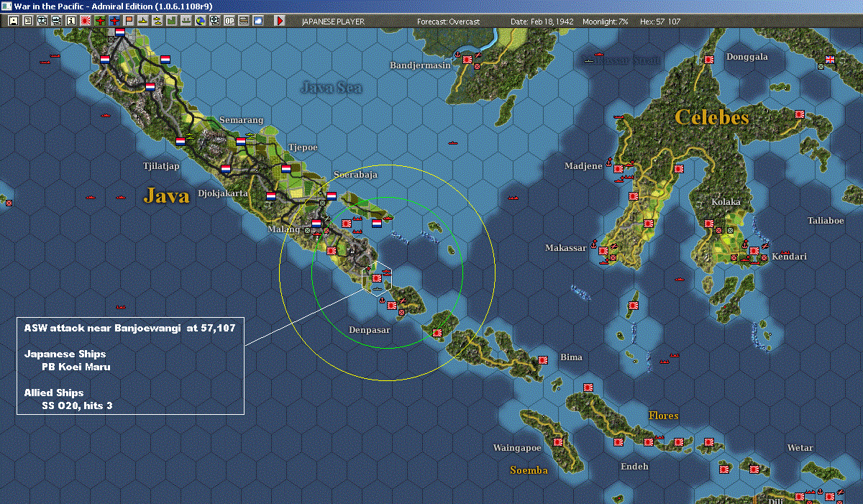Click the 'Soemba' island label

[529, 470]
